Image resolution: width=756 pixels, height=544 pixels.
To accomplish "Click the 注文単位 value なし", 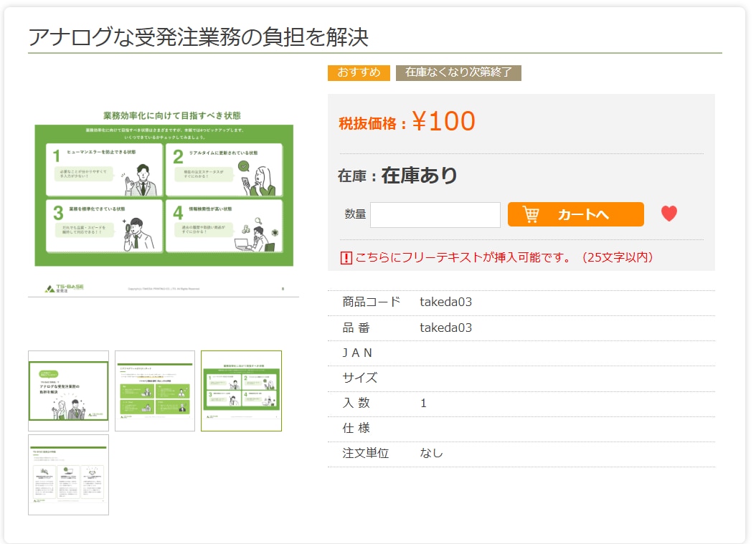I will coord(431,453).
